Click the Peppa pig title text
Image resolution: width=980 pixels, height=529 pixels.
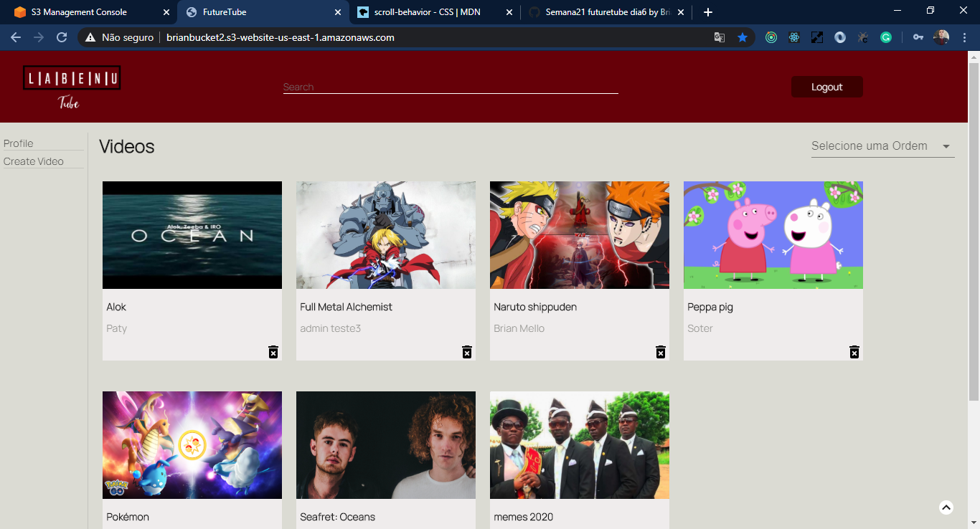710,307
